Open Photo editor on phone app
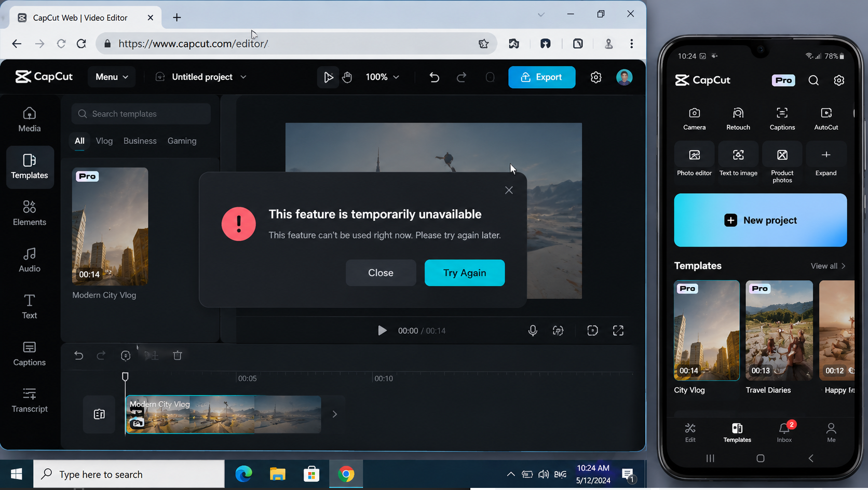868x490 pixels. 695,161
